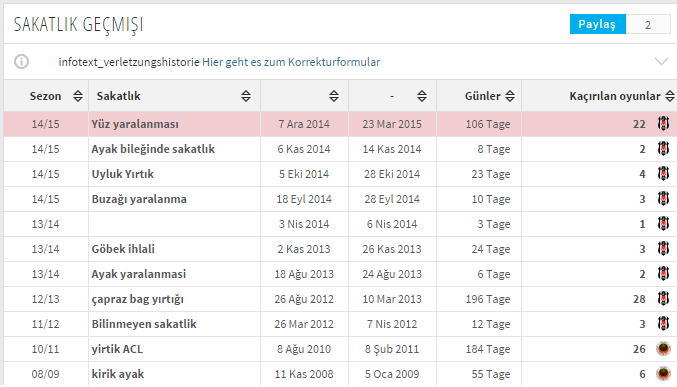Screen dimensions: 677x387
Task: Click the share count box showing 2
Action: coord(648,25)
